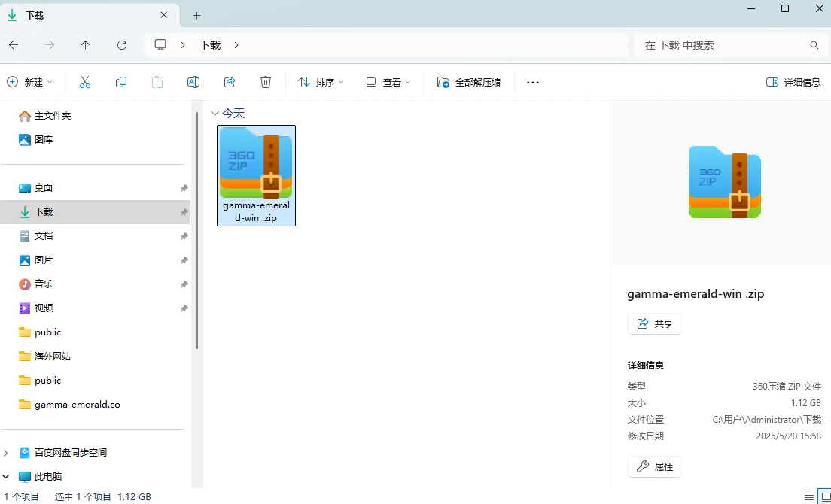The image size is (831, 504).
Task: Collapse the 今天 group
Action: tap(215, 114)
